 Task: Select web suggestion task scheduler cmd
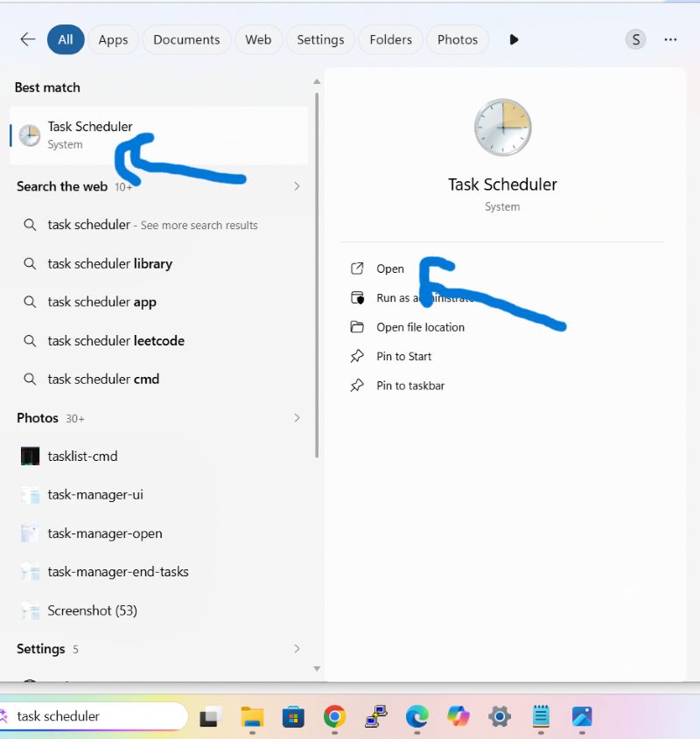pyautogui.click(x=158, y=379)
